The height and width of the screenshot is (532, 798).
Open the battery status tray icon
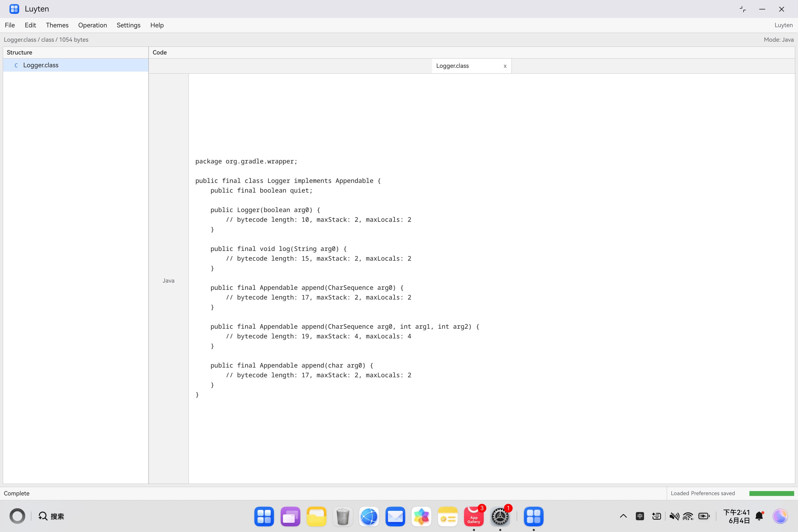(x=704, y=516)
